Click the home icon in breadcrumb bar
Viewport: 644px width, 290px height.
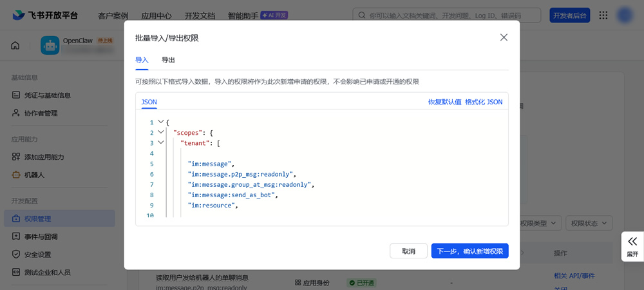[15, 45]
